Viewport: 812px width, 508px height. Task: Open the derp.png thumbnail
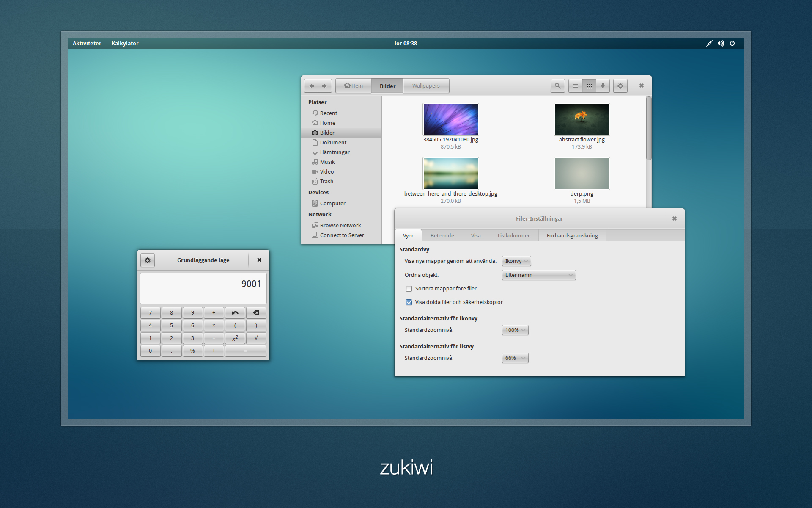click(582, 173)
